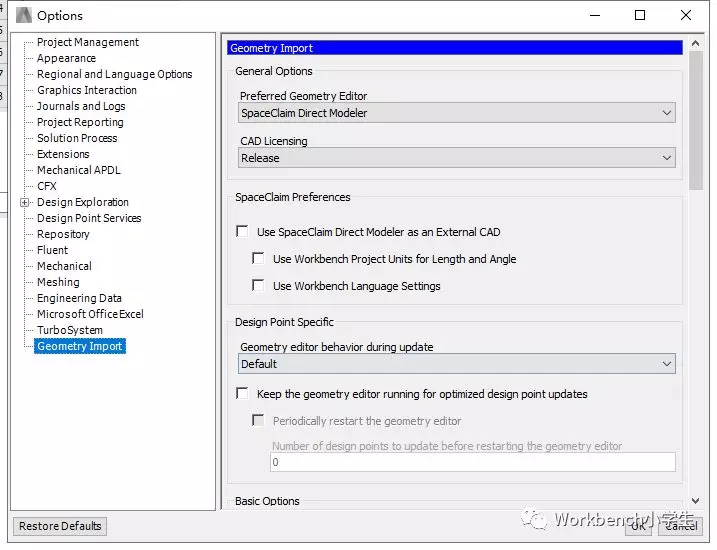This screenshot has width=717, height=550.
Task: Select Engineering Data item
Action: pos(79,298)
